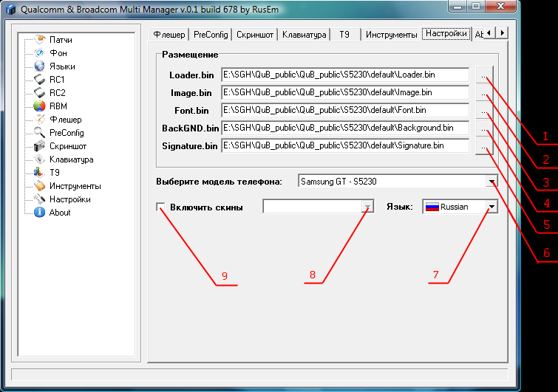This screenshot has height=392, width=558.
Task: Select the Скриншот icon in tree
Action: (41, 146)
